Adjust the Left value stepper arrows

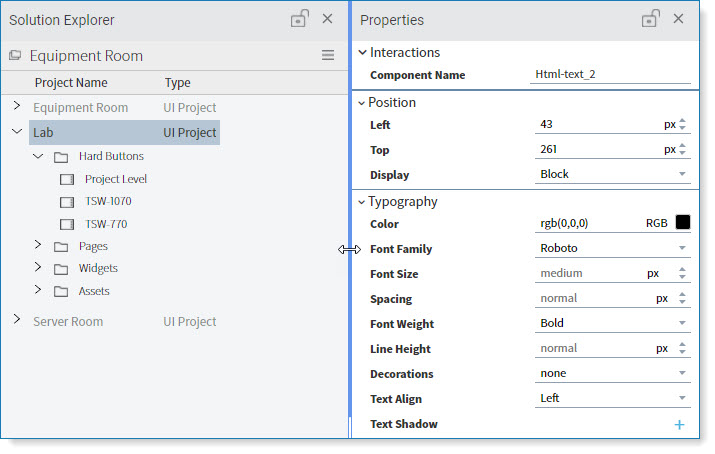click(x=682, y=124)
